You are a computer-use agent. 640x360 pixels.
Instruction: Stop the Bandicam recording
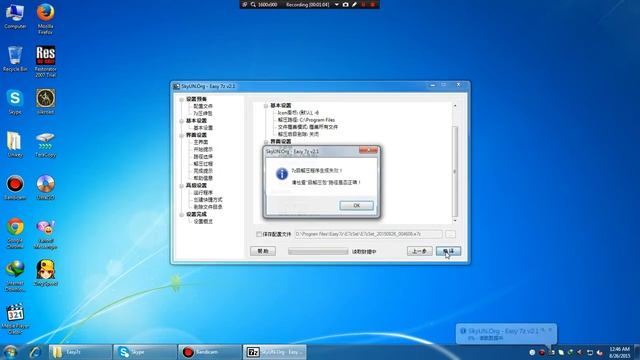(372, 4)
